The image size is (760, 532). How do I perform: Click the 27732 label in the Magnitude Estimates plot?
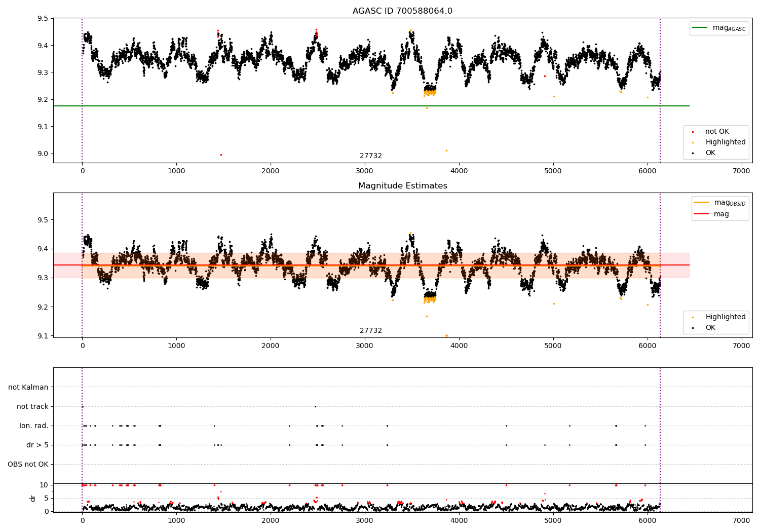pyautogui.click(x=371, y=331)
